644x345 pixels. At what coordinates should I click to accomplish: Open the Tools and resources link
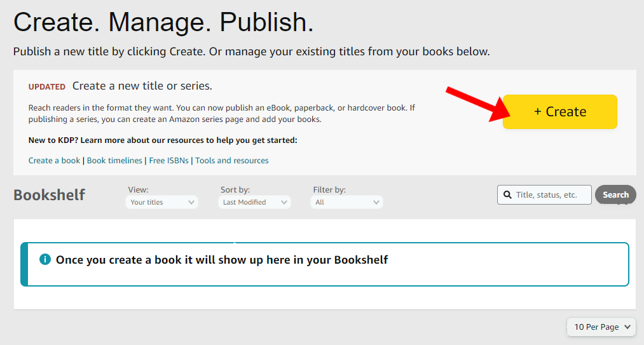[x=231, y=161]
